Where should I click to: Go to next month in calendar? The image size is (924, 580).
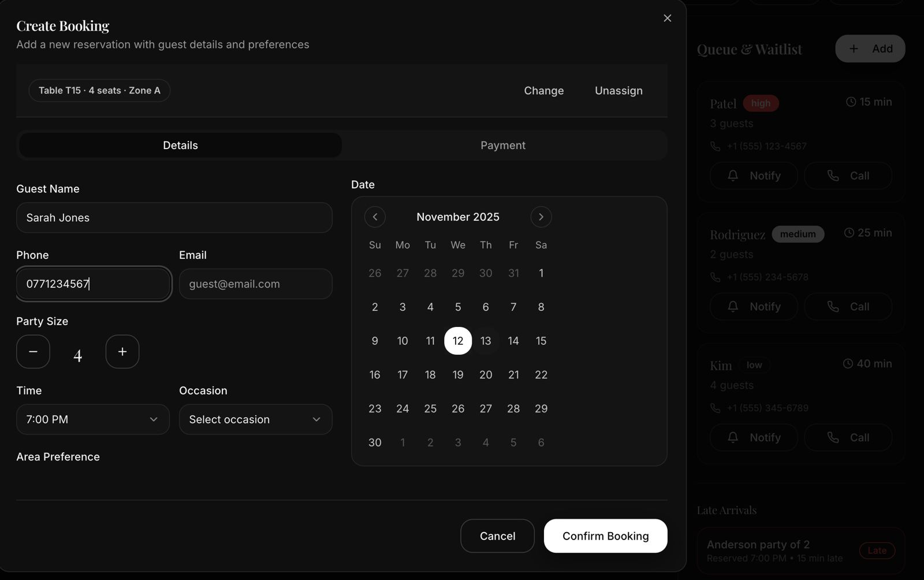tap(541, 217)
